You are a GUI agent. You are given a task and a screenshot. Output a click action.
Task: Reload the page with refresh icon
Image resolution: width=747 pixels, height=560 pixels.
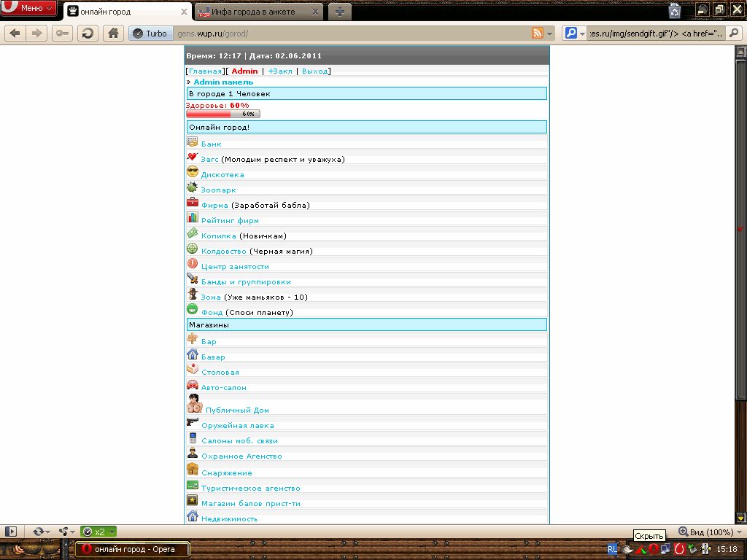(88, 34)
